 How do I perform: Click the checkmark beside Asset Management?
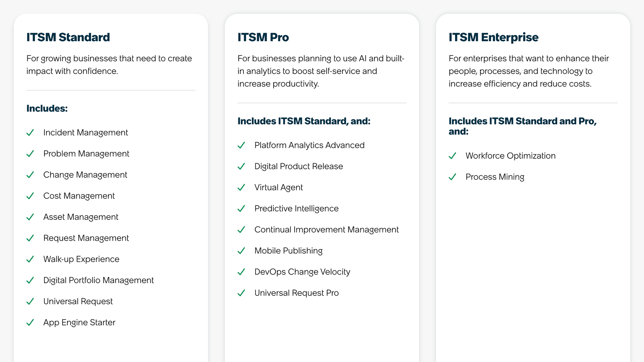(30, 217)
